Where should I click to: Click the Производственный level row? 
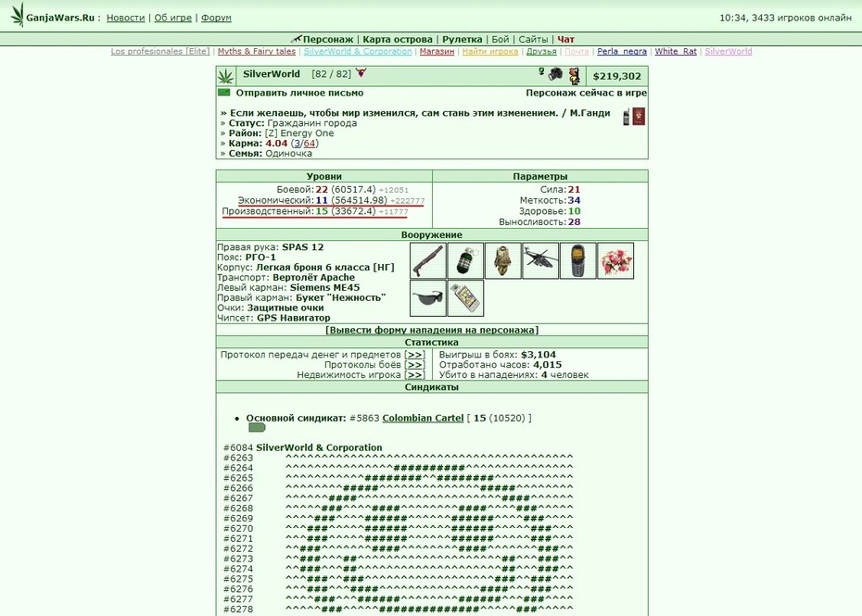pyautogui.click(x=315, y=211)
